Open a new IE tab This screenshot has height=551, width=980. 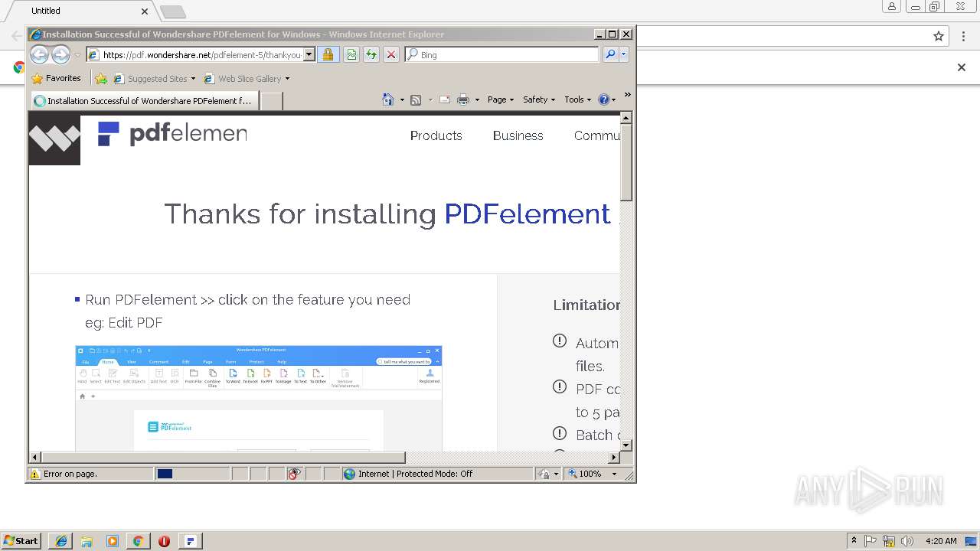pyautogui.click(x=272, y=101)
